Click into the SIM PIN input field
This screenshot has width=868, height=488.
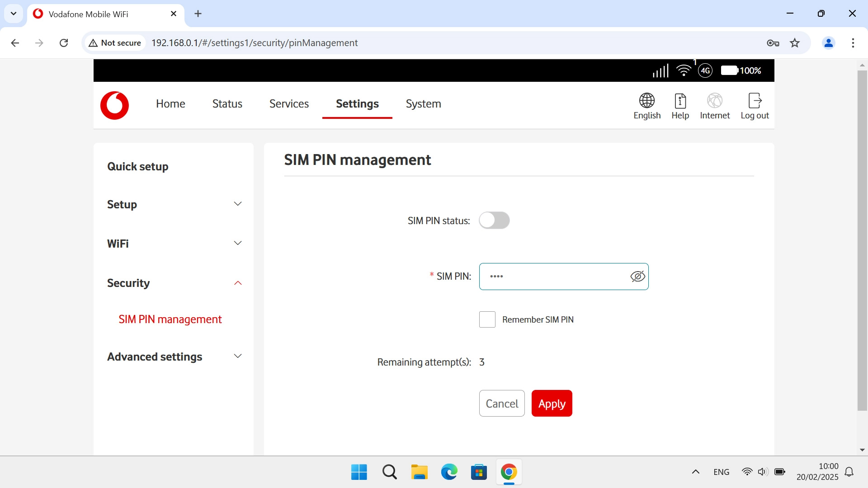pyautogui.click(x=554, y=277)
